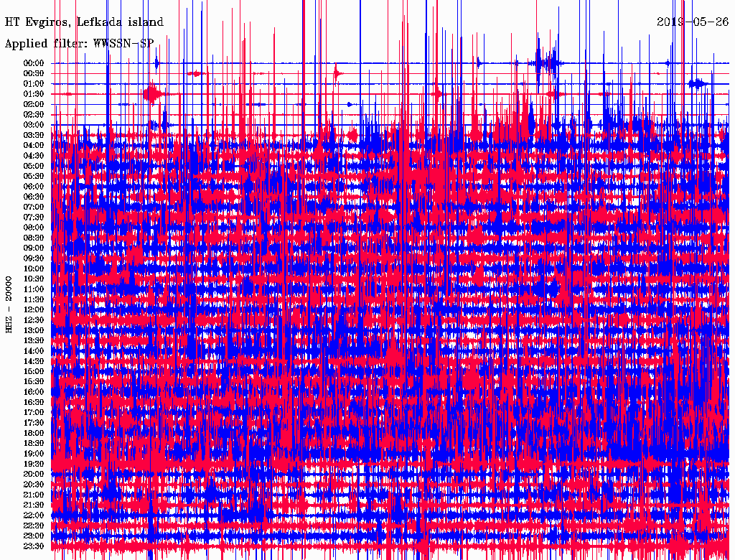Select the 22:30 time label
This screenshot has height=560, width=735.
pos(34,526)
